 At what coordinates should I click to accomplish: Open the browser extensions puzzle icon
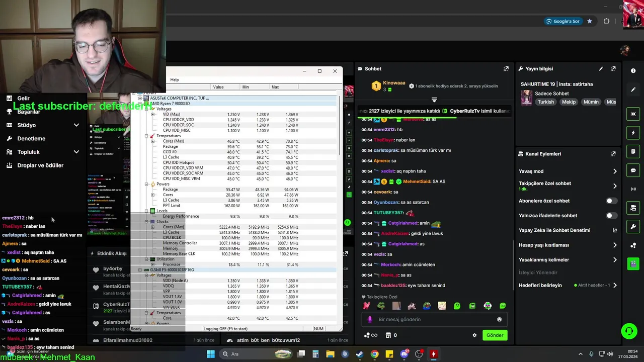[606, 21]
